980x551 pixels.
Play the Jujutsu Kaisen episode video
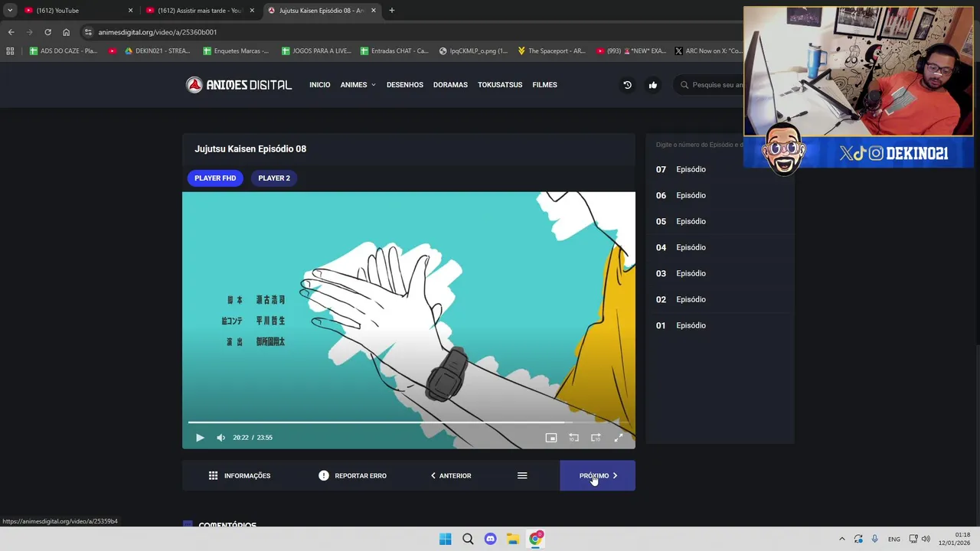pos(200,438)
